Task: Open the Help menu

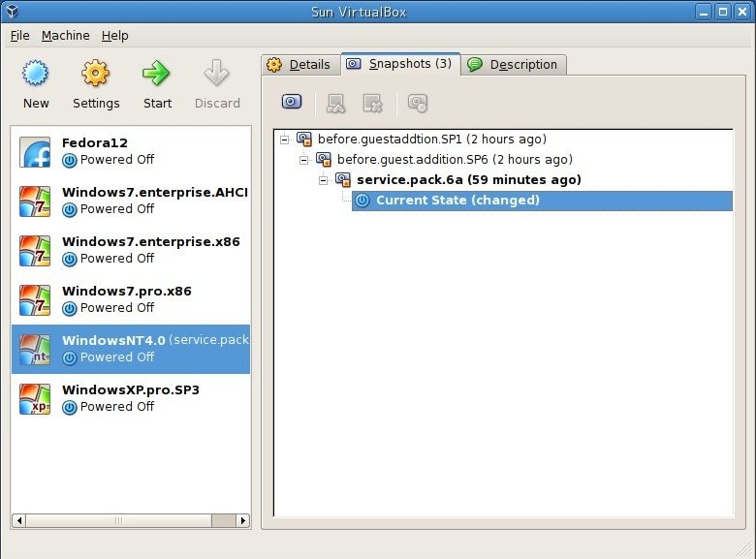Action: click(114, 36)
